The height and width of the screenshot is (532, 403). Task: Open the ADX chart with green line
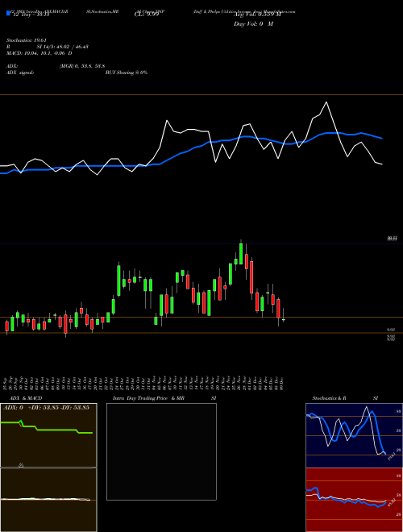[x=48, y=435]
